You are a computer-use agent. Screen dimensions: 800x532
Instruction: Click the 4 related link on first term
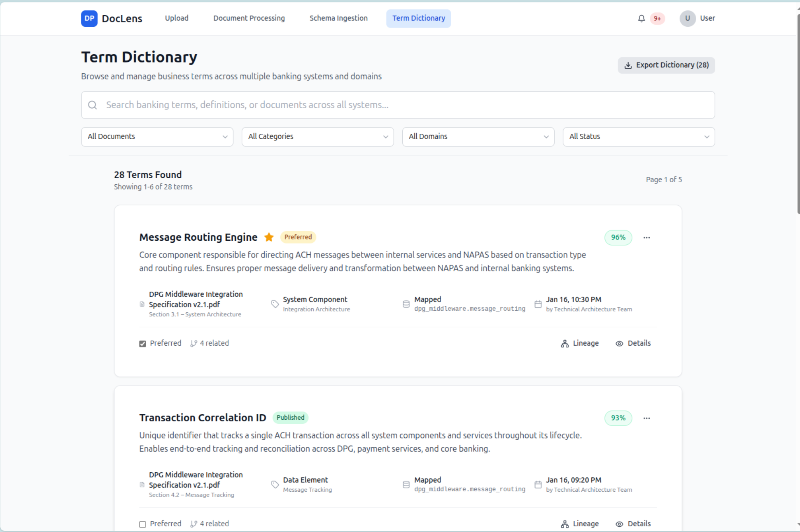coord(210,344)
